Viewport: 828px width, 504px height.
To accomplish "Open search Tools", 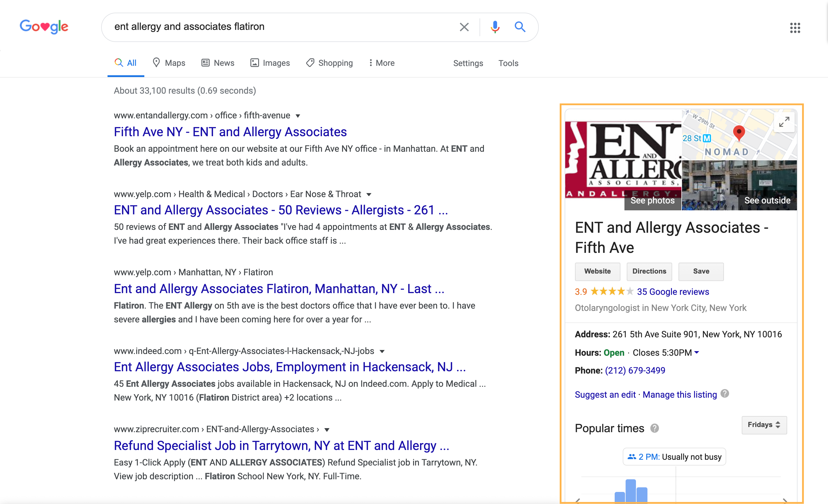I will pyautogui.click(x=508, y=63).
